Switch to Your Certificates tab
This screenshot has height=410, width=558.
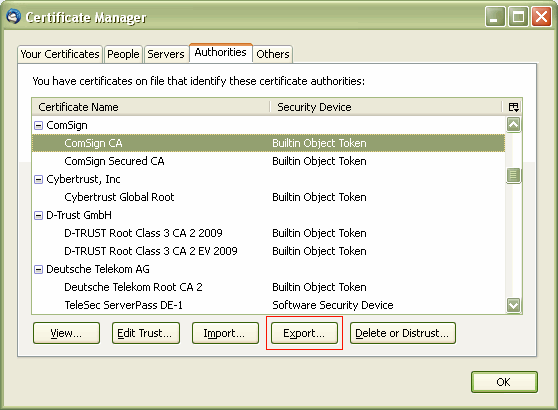click(60, 54)
